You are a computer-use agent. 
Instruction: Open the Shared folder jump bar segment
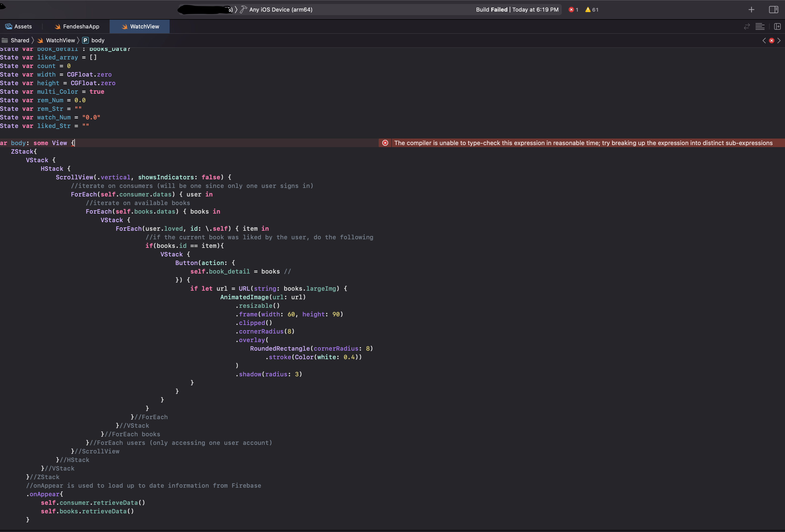pos(16,41)
